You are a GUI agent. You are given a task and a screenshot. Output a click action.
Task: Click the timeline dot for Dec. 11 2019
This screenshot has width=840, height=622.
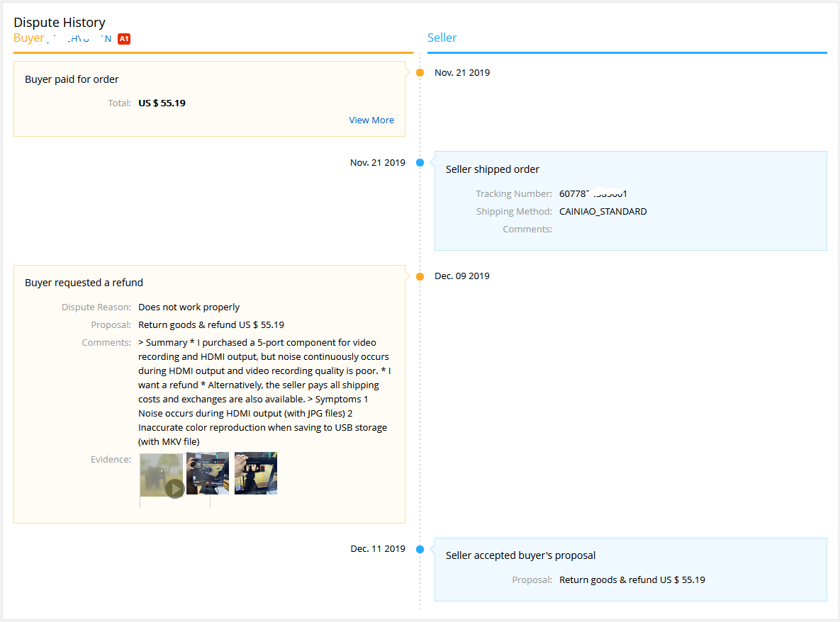tap(420, 549)
